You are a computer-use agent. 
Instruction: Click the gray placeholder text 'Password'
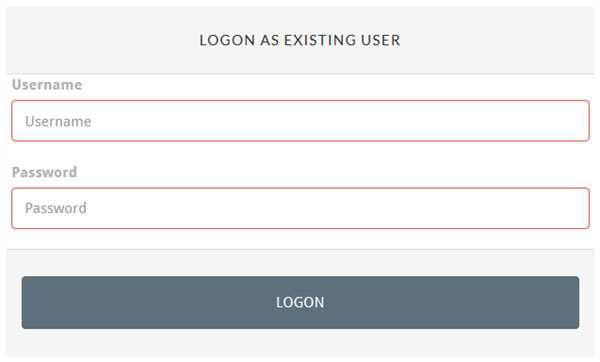[x=56, y=208]
